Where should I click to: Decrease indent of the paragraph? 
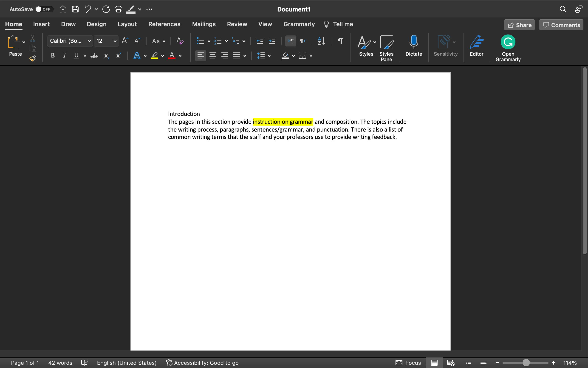260,41
